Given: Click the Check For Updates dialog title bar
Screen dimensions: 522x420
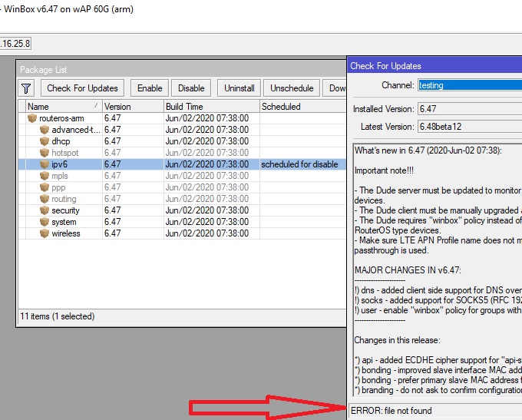Looking at the screenshot, I should coord(434,66).
